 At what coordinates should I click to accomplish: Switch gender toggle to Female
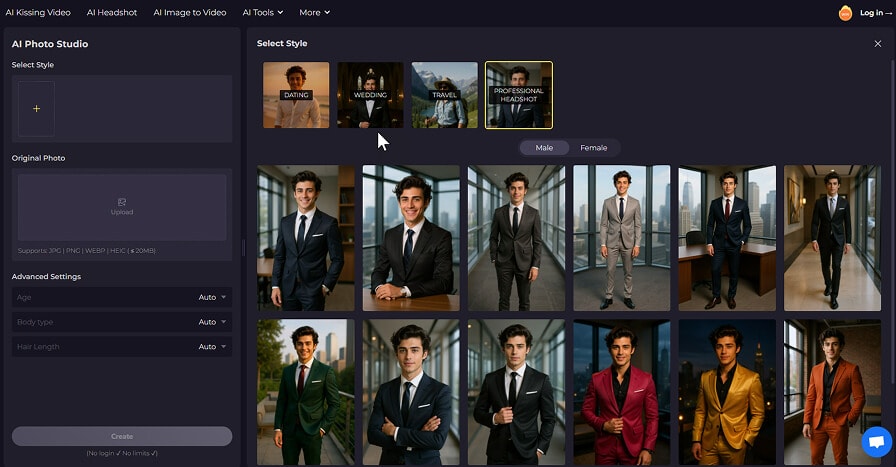click(x=594, y=148)
